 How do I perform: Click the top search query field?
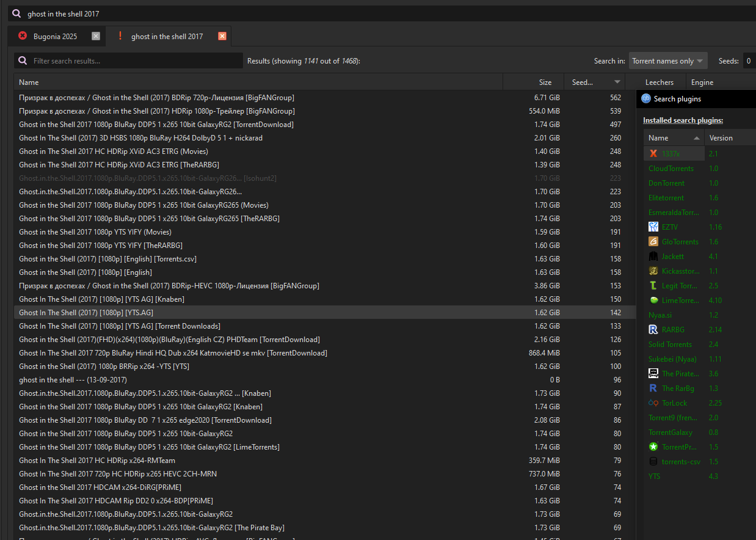tap(381, 13)
